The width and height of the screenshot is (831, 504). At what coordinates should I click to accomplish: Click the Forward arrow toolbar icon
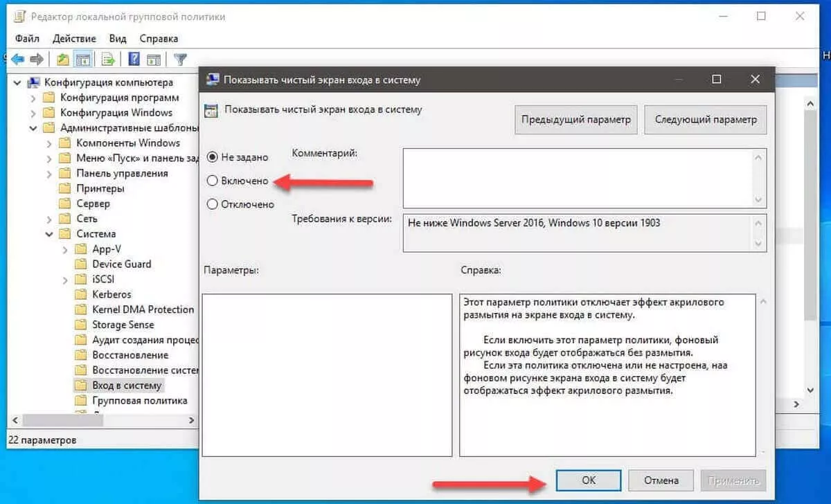pyautogui.click(x=36, y=60)
